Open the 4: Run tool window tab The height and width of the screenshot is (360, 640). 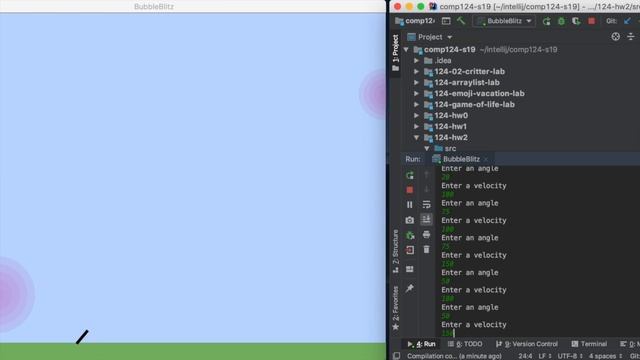click(x=421, y=344)
